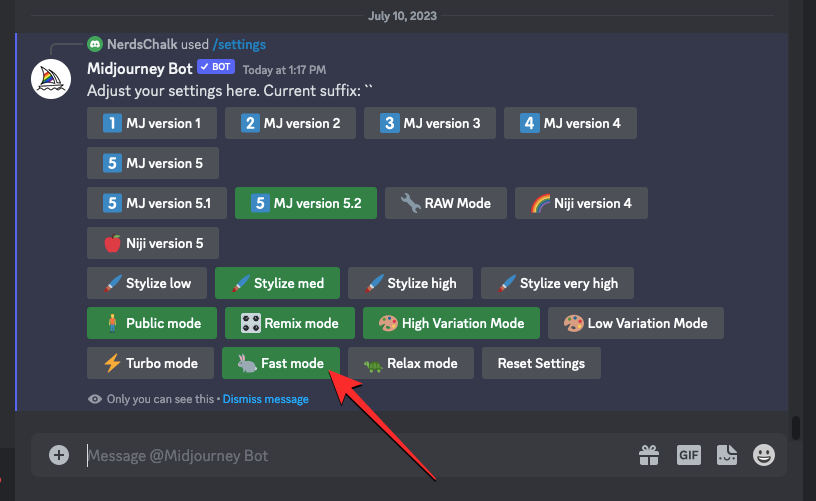Select MJ version 3 button
Viewport: 816px width, 501px height.
[430, 123]
